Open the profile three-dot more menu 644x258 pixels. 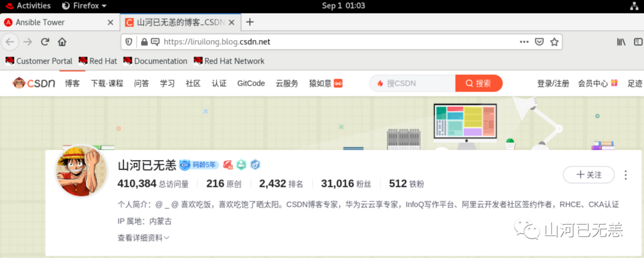tap(626, 175)
